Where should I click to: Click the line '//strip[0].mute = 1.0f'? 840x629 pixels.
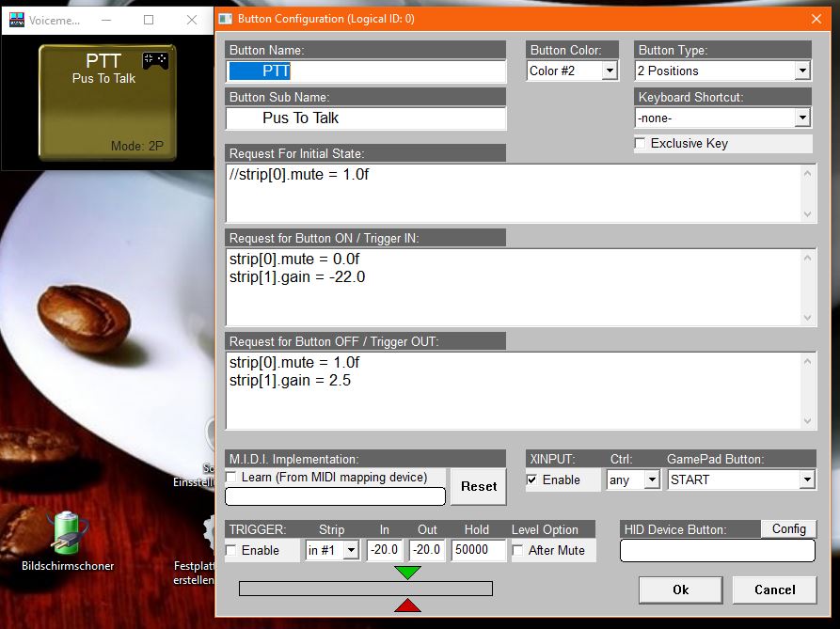tap(299, 175)
